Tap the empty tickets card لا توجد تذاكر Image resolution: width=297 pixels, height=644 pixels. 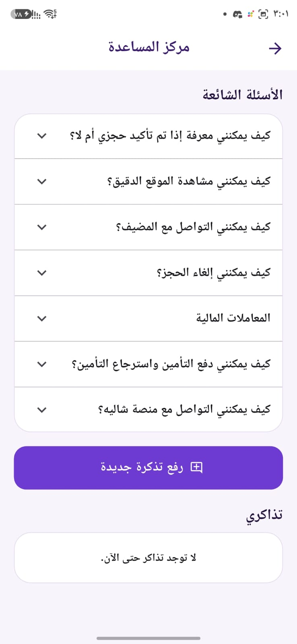point(148,558)
